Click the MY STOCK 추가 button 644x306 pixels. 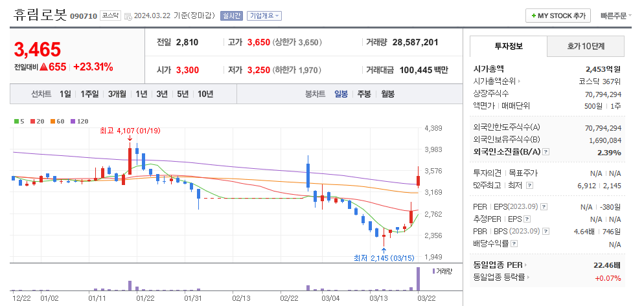(558, 16)
